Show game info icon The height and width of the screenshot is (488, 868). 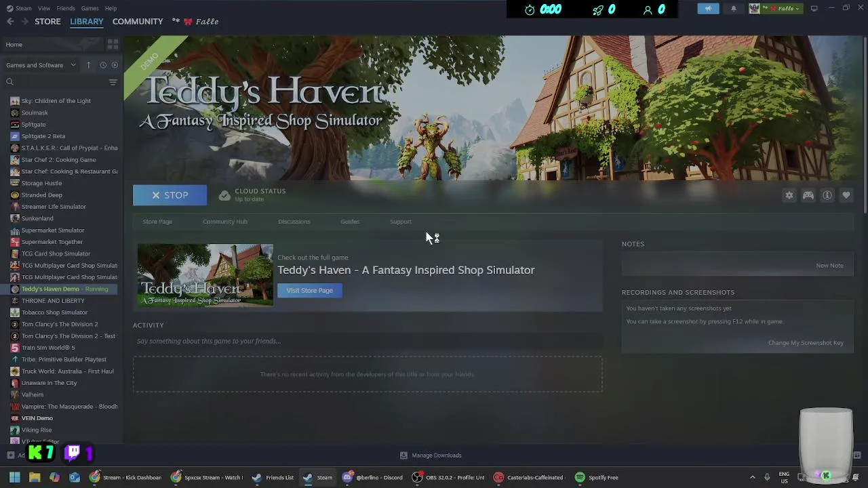click(827, 195)
